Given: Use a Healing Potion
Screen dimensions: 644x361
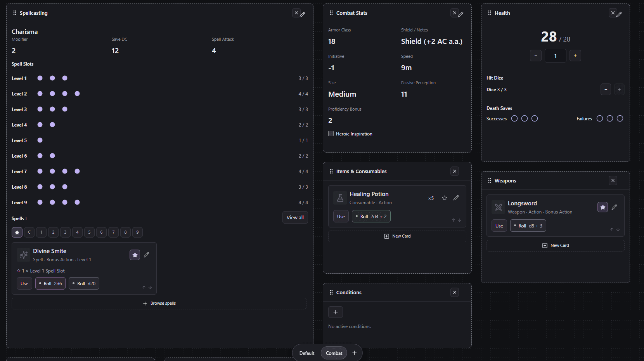Looking at the screenshot, I should tap(341, 216).
